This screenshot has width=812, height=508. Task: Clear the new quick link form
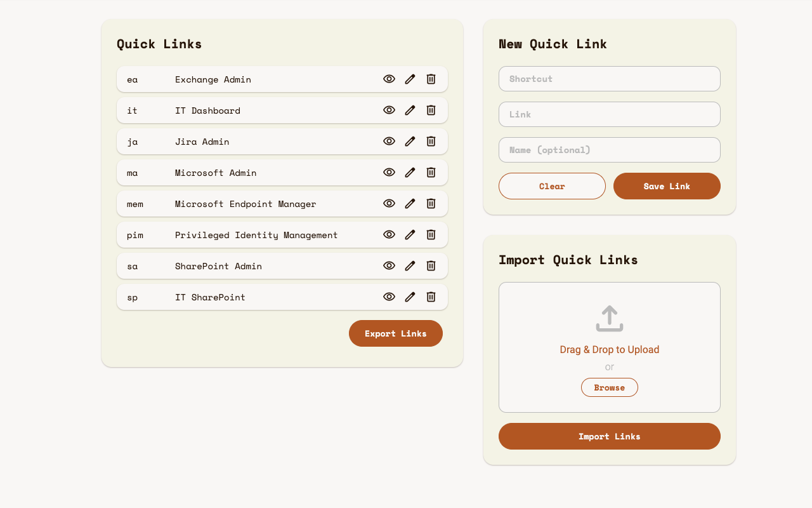click(552, 186)
